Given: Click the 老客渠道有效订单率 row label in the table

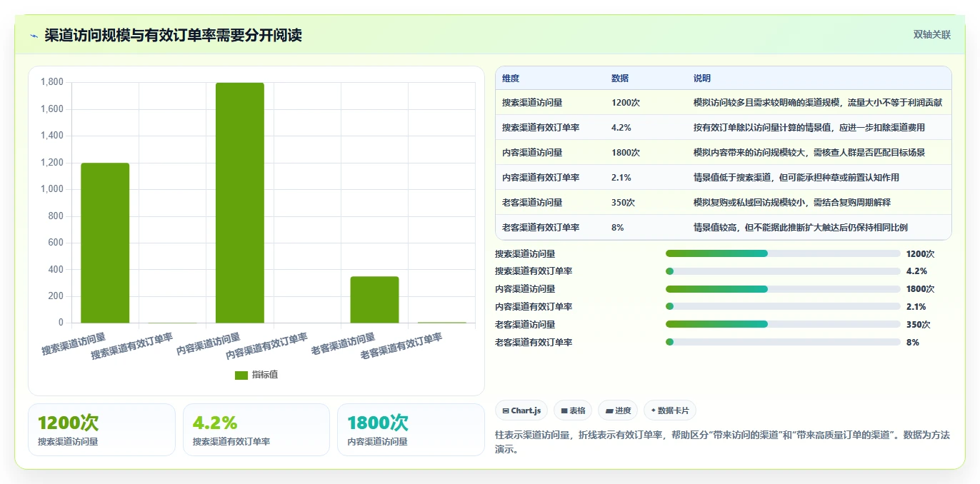Looking at the screenshot, I should (541, 228).
